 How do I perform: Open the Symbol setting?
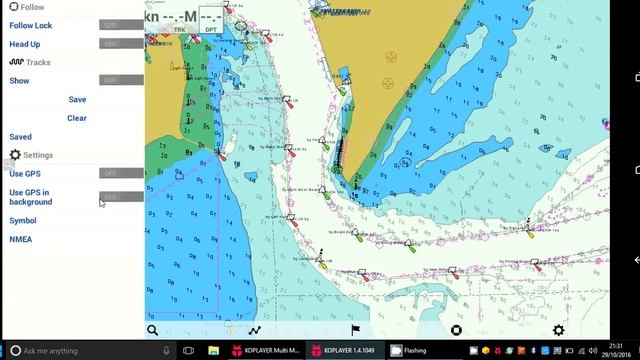click(23, 220)
